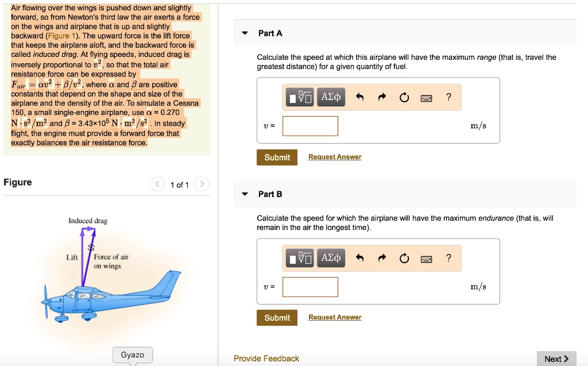Go to previous figure arrow
This screenshot has width=588, height=366.
pos(157,184)
